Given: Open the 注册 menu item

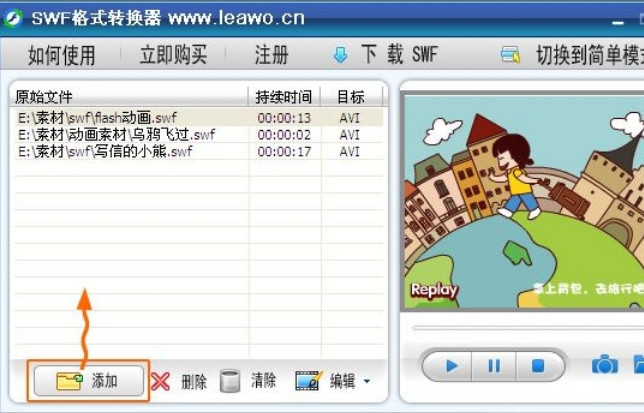Looking at the screenshot, I should click(x=271, y=55).
